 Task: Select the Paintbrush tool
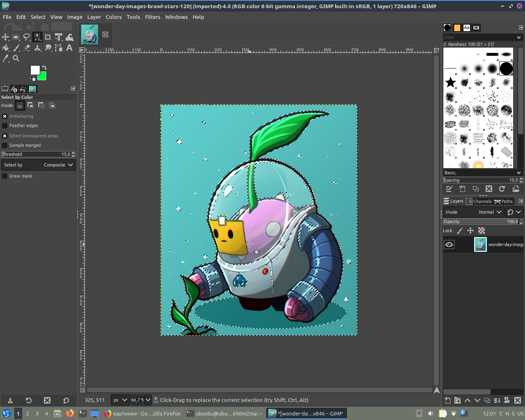(16, 48)
